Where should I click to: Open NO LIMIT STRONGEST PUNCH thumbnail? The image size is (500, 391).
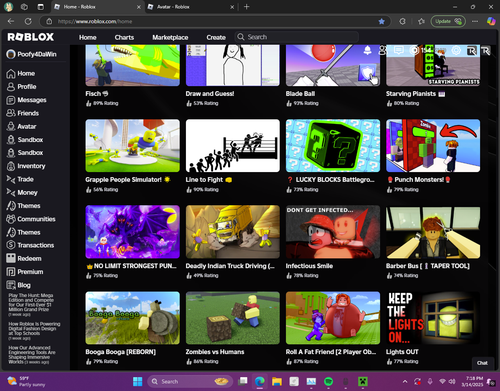132,232
